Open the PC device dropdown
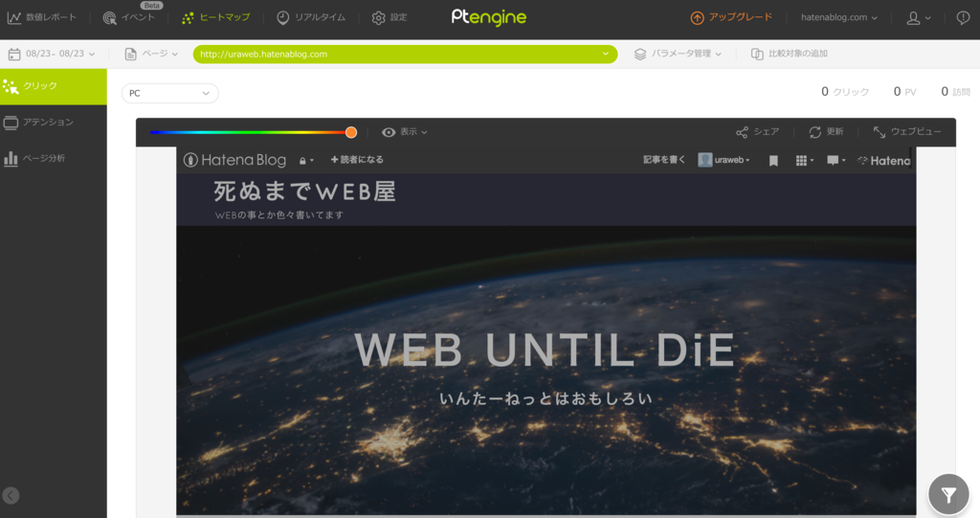Viewport: 980px width, 518px height. pyautogui.click(x=170, y=93)
